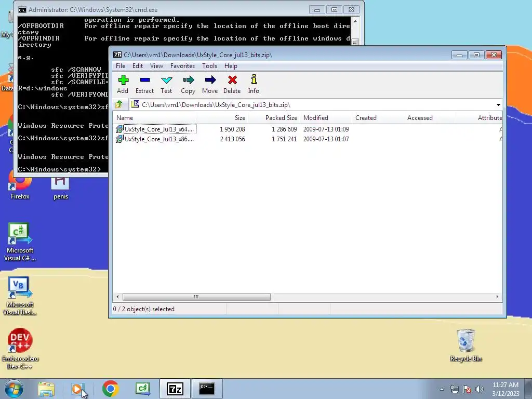Open the File menu in 7-Zip

click(121, 66)
